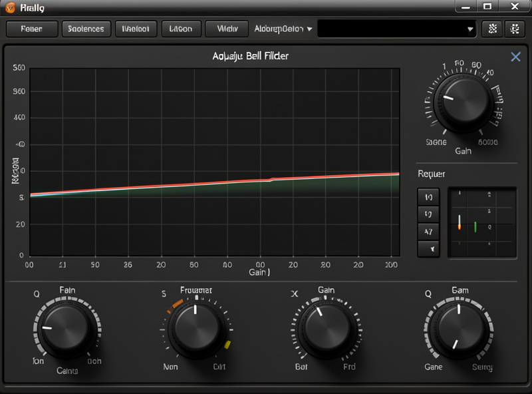Click the red curve in the filter graph
532x394 pixels.
point(215,182)
